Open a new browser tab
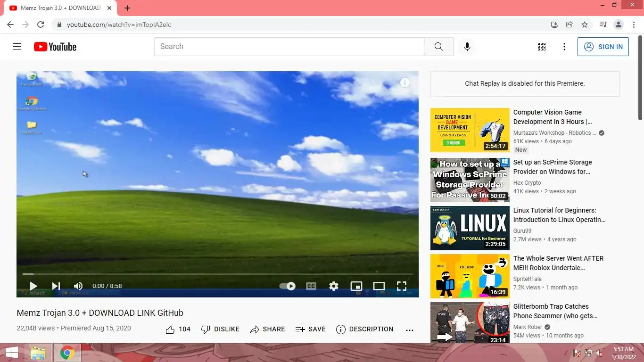The image size is (644, 362). tap(127, 8)
